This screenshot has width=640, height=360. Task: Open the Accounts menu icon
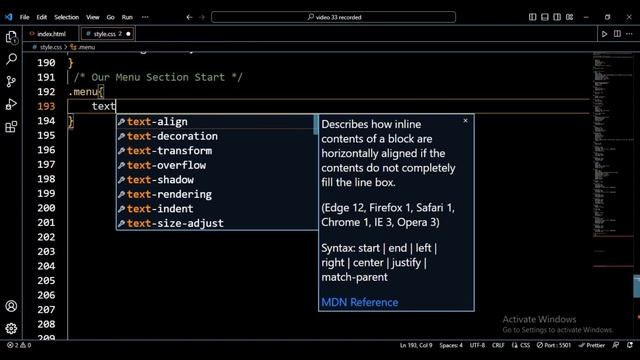click(x=11, y=306)
